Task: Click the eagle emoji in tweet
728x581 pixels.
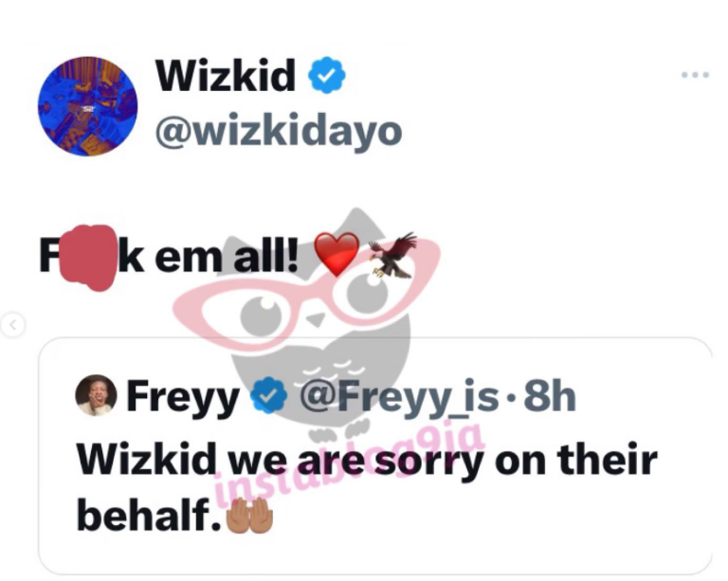Action: (392, 255)
